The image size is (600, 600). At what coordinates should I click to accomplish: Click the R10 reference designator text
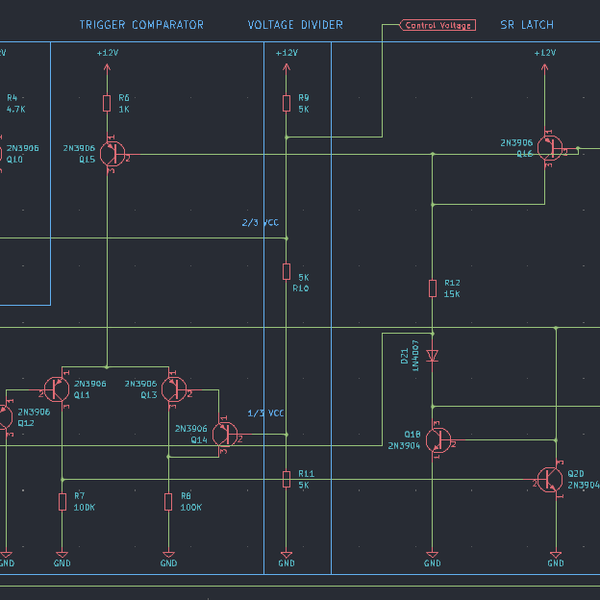click(301, 288)
